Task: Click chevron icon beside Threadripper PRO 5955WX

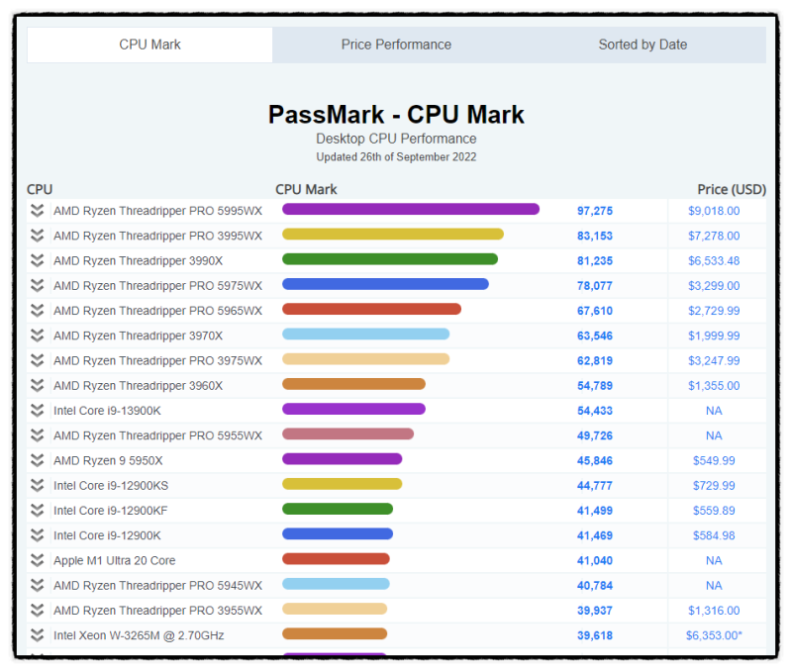Action: pos(37,435)
